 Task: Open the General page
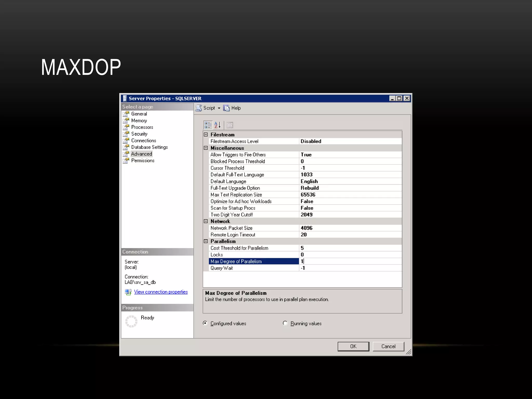tap(139, 114)
